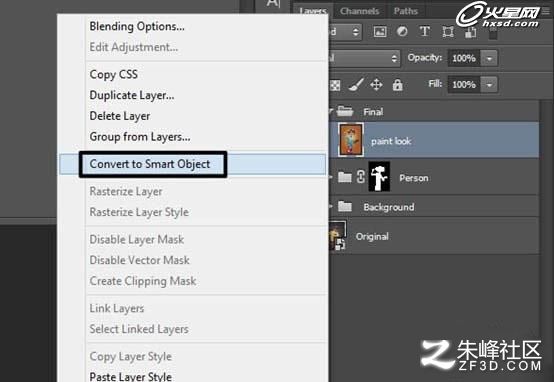Click the smart object filter icon

tap(470, 32)
